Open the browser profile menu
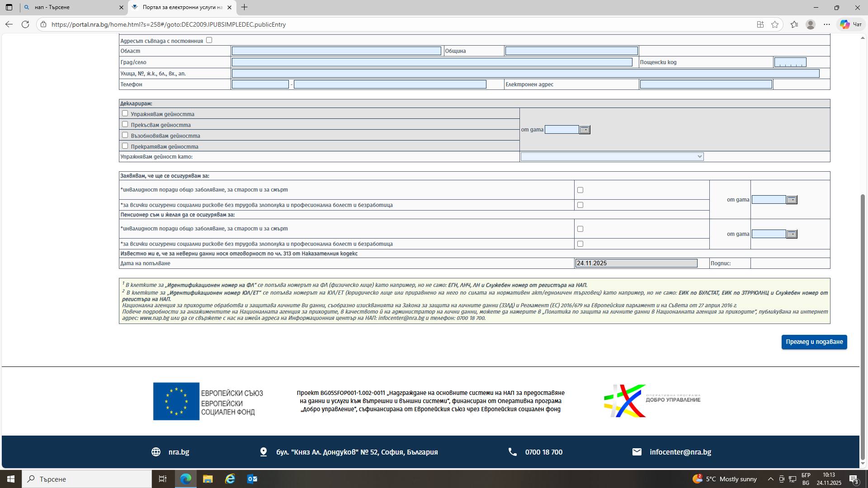 tap(811, 24)
